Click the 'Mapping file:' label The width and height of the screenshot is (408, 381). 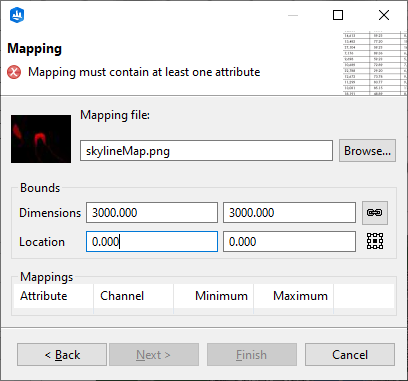[115, 115]
